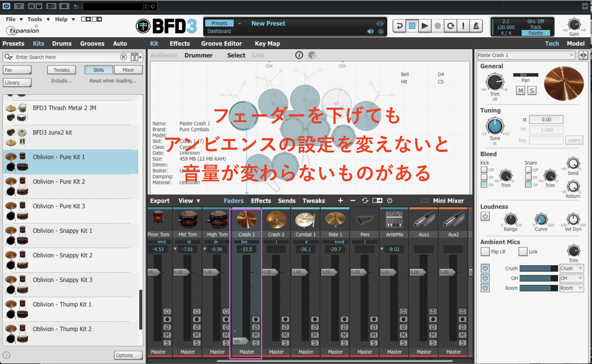
Task: Open the Room mic routing dropdown
Action: [x=572, y=288]
